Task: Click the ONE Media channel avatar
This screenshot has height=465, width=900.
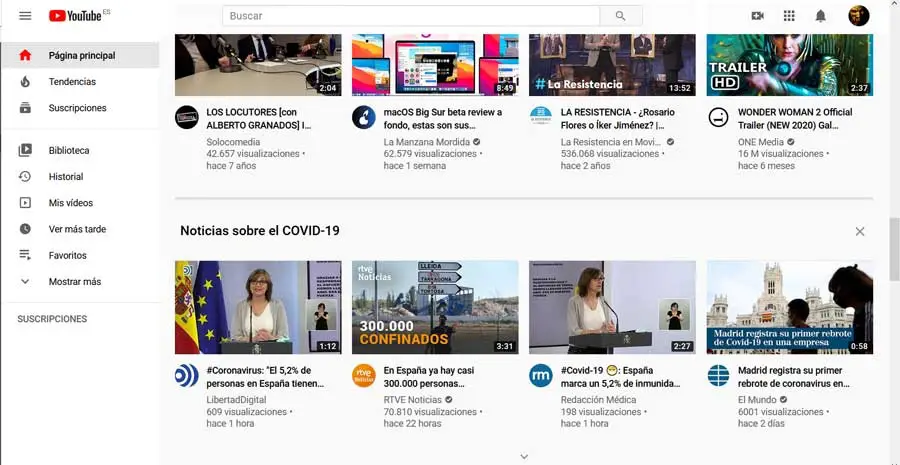Action: (x=719, y=117)
